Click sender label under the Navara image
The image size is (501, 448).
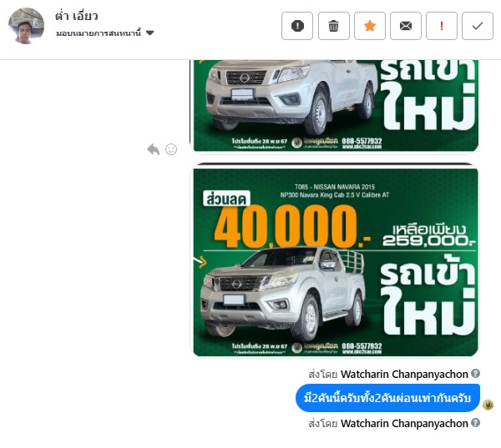click(388, 374)
